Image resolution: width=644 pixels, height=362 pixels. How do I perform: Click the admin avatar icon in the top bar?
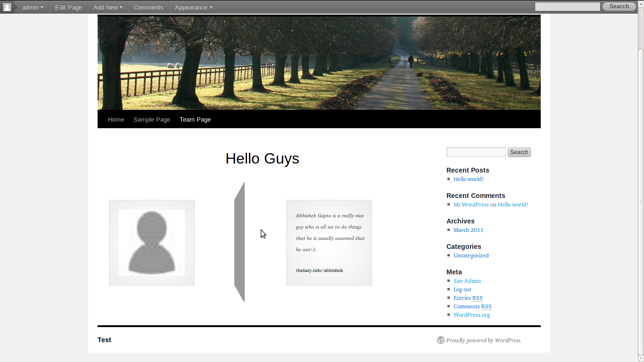click(7, 7)
